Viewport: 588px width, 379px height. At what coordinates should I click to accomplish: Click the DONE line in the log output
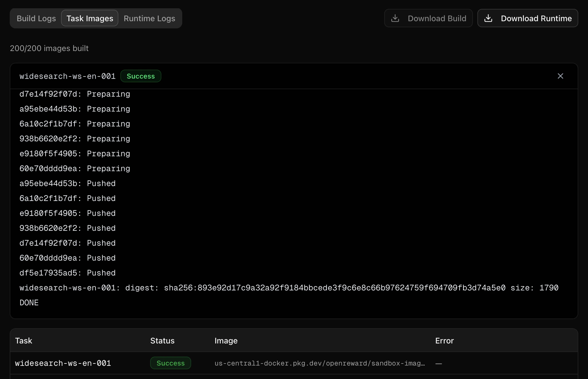coord(29,302)
